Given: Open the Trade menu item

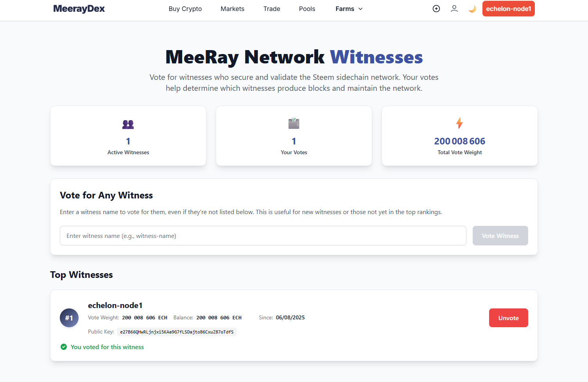Looking at the screenshot, I should (272, 9).
